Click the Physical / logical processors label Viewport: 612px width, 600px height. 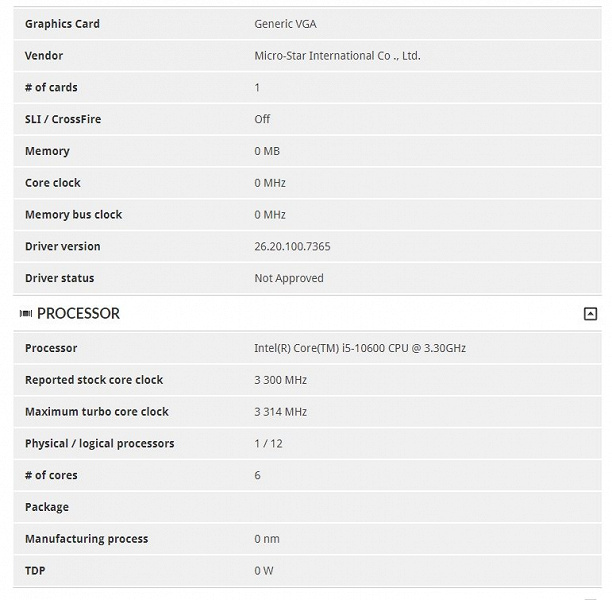click(x=99, y=443)
